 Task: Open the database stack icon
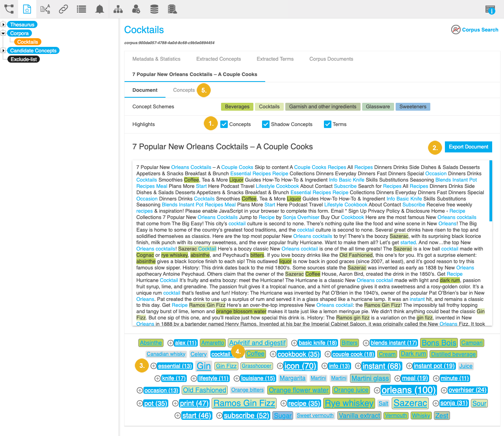(x=154, y=9)
